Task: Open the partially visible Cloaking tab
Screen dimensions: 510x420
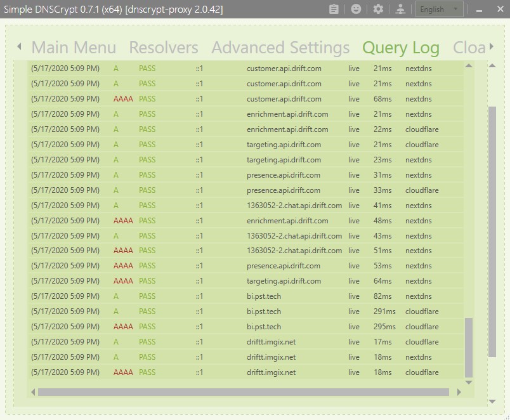Action: (x=469, y=48)
